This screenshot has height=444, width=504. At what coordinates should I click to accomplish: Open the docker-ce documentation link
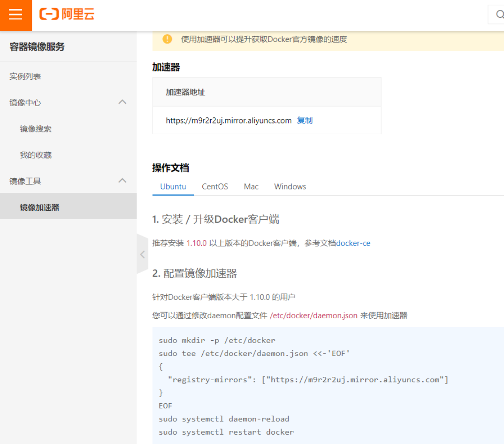353,244
